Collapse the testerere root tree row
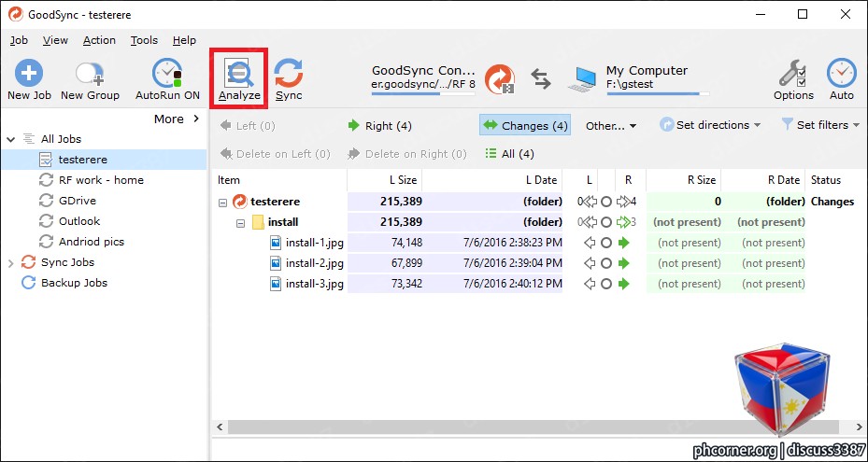Image resolution: width=868 pixels, height=462 pixels. pos(222,203)
